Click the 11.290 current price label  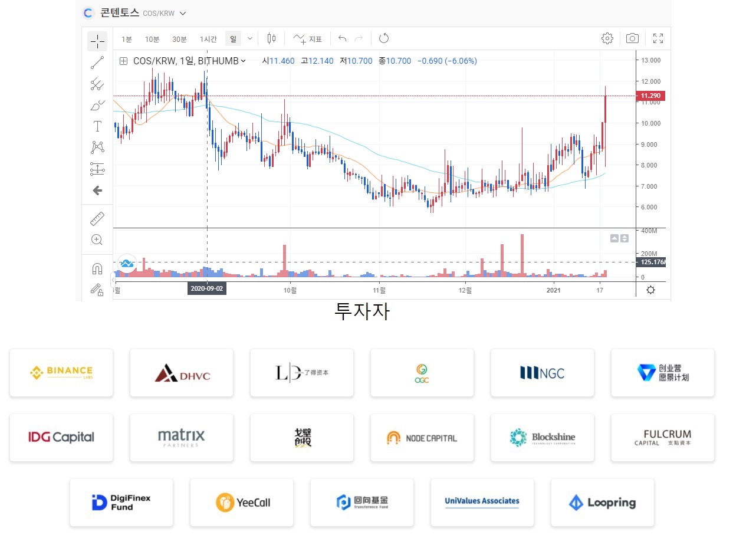coord(650,96)
